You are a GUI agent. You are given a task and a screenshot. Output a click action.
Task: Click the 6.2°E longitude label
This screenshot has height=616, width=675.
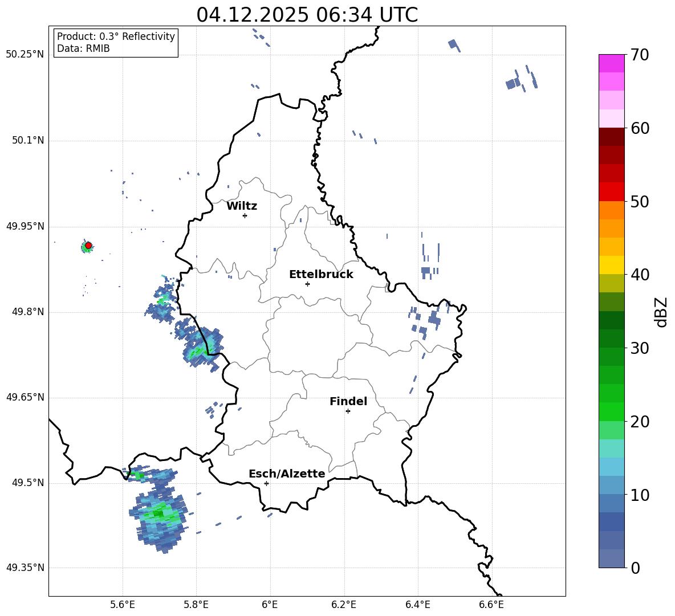[x=344, y=605]
